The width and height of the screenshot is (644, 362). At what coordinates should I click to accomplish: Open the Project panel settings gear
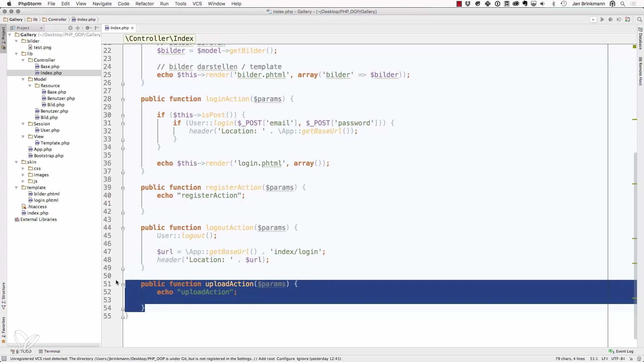[88, 28]
